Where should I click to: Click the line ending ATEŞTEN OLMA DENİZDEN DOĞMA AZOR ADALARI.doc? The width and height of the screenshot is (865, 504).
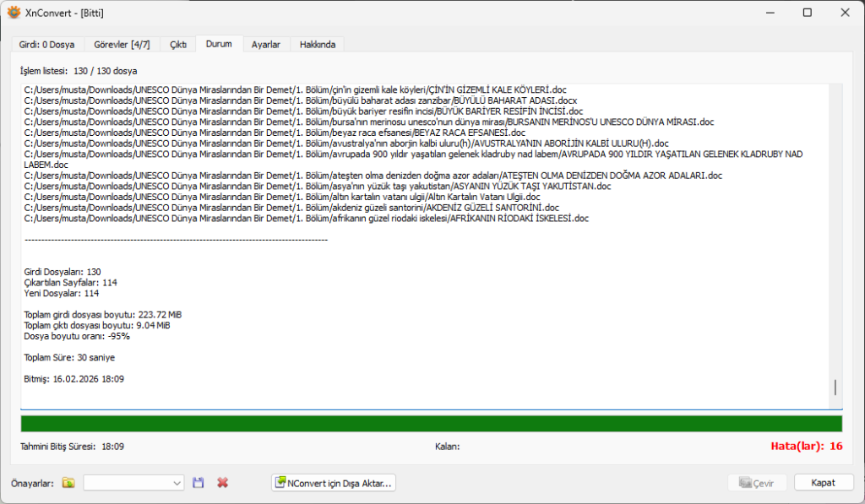point(373,176)
